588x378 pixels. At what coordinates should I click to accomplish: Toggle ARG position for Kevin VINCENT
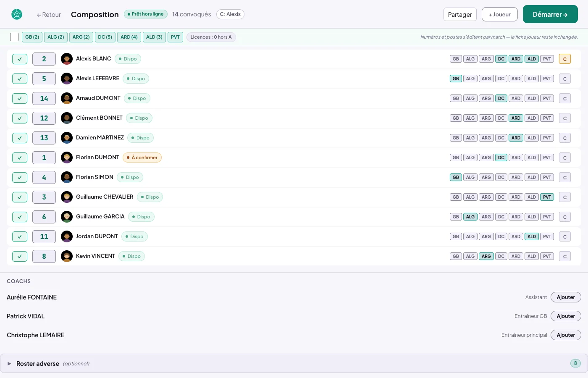486,256
